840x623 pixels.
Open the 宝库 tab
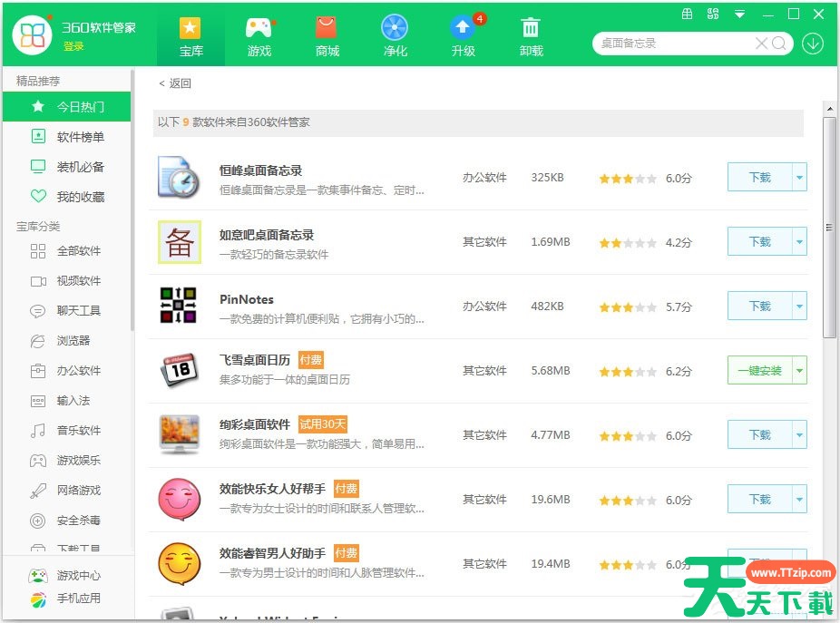click(x=190, y=36)
